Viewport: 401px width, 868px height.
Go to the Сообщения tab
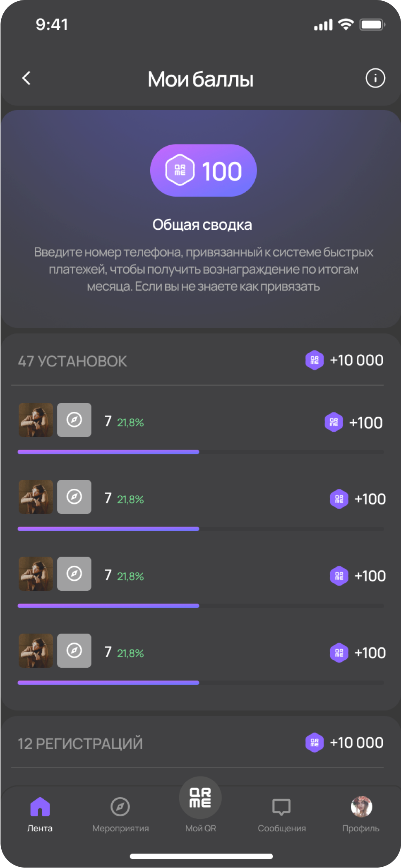pos(281,814)
